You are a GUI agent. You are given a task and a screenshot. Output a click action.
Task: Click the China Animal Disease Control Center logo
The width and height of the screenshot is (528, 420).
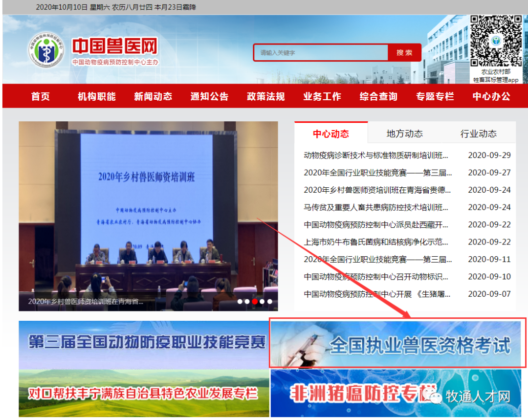[46, 50]
